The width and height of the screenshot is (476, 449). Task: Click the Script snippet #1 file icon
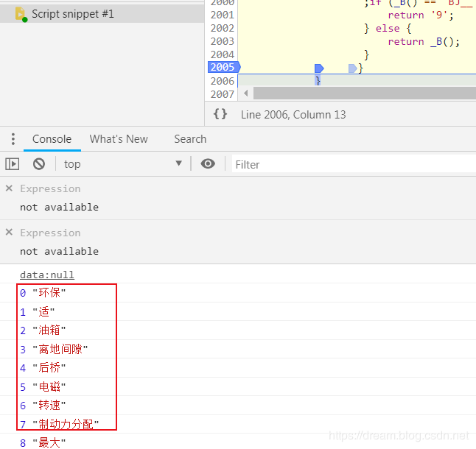(x=21, y=14)
